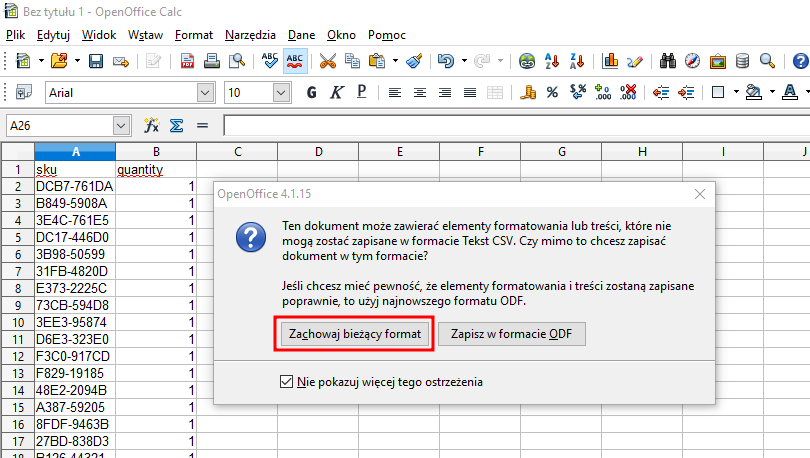Export directly as PDF icon

click(187, 61)
